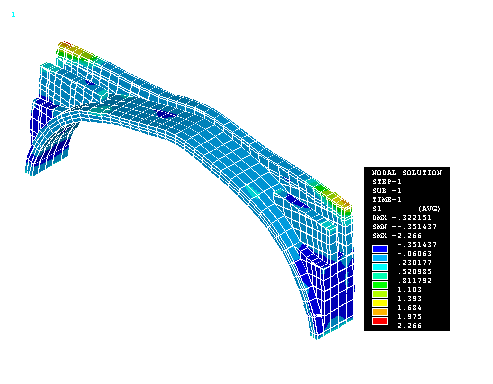
Task: Pick the orange contour legend swatch
Action: 380,312
